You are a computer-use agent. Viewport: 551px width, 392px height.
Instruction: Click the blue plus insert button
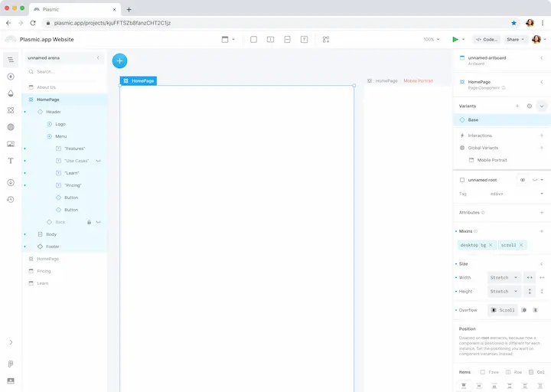(x=119, y=60)
